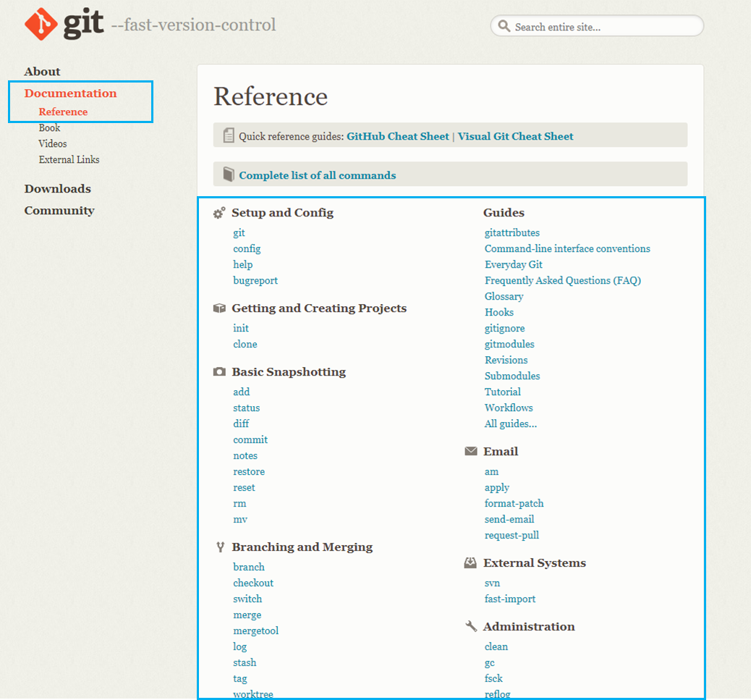Open Frequently Asked Questions (FAQ)
Viewport: 751px width, 700px height.
pos(563,281)
